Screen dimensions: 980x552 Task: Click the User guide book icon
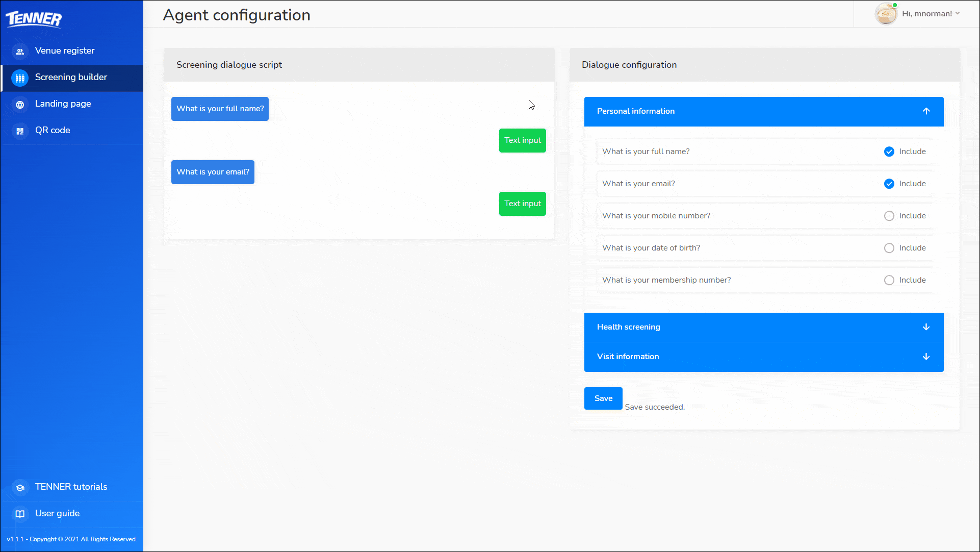20,514
